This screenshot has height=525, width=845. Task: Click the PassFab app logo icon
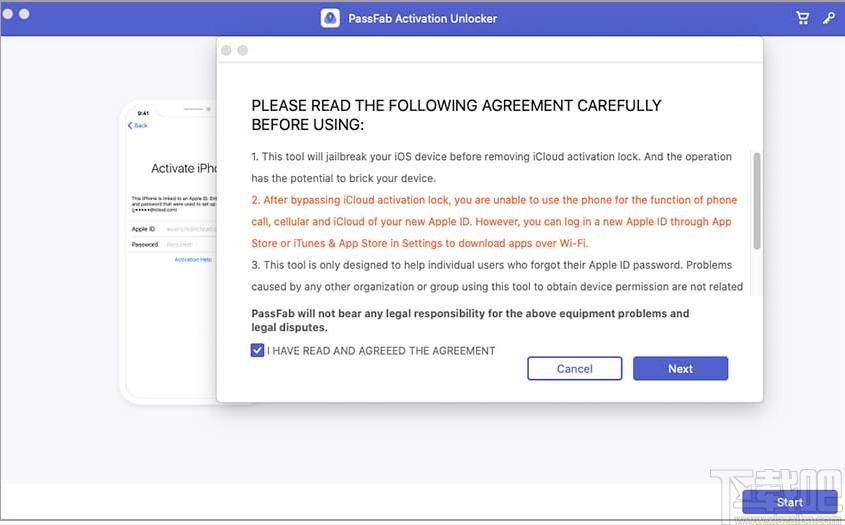pos(330,18)
